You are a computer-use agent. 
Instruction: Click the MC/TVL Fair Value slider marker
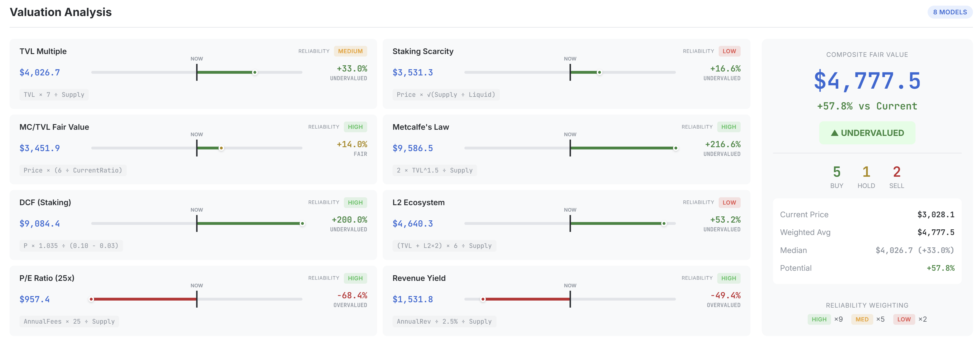click(x=221, y=148)
